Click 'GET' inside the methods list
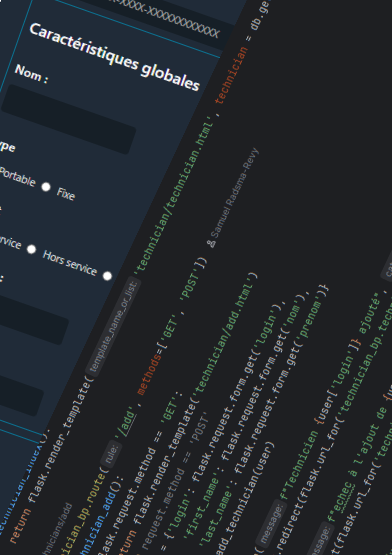Image resolution: width=392 pixels, height=555 pixels. (x=170, y=331)
